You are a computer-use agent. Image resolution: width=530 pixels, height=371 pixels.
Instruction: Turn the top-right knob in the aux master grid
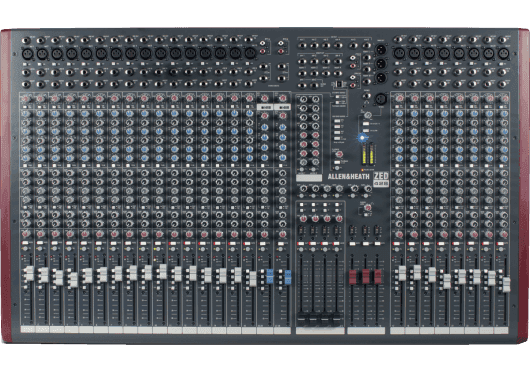tap(315, 99)
